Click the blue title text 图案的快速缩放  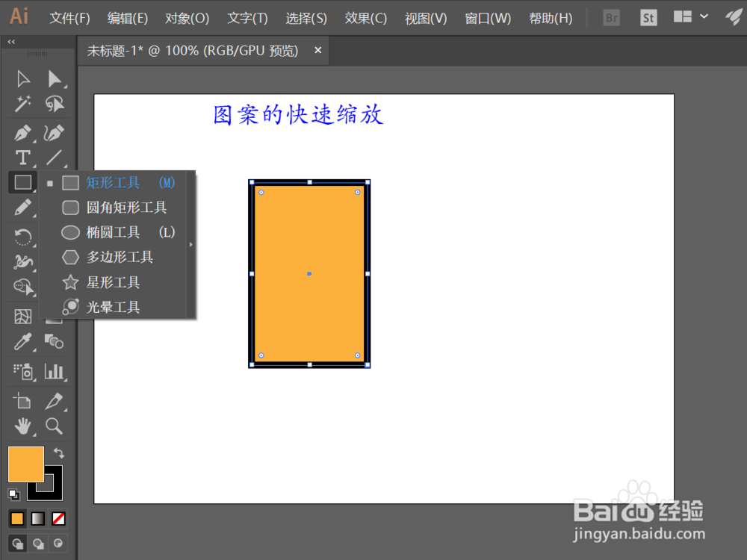(298, 115)
